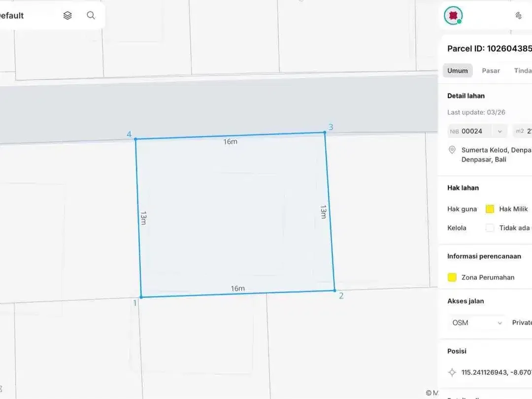Click the link icon at top right
Viewport: 532px width, 399px height.
point(518,16)
